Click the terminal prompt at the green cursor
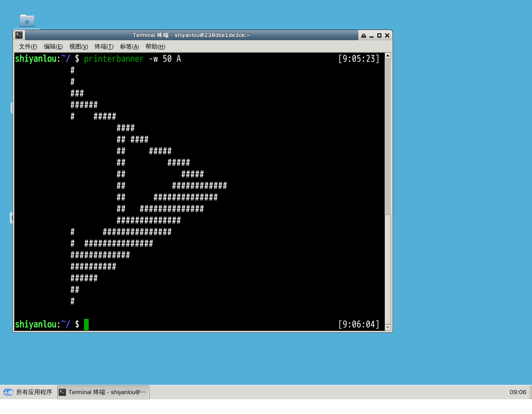 point(86,324)
